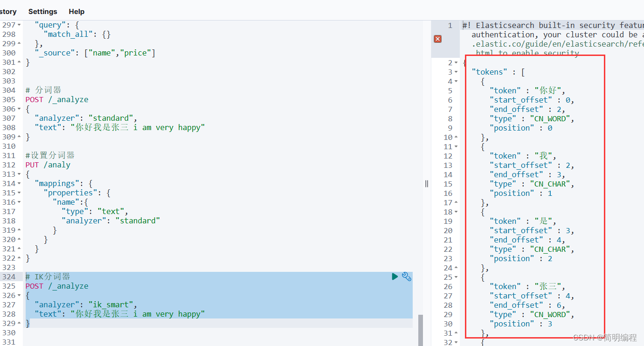Toggle fold marker at editor line 301
The image size is (644, 346).
19,62
